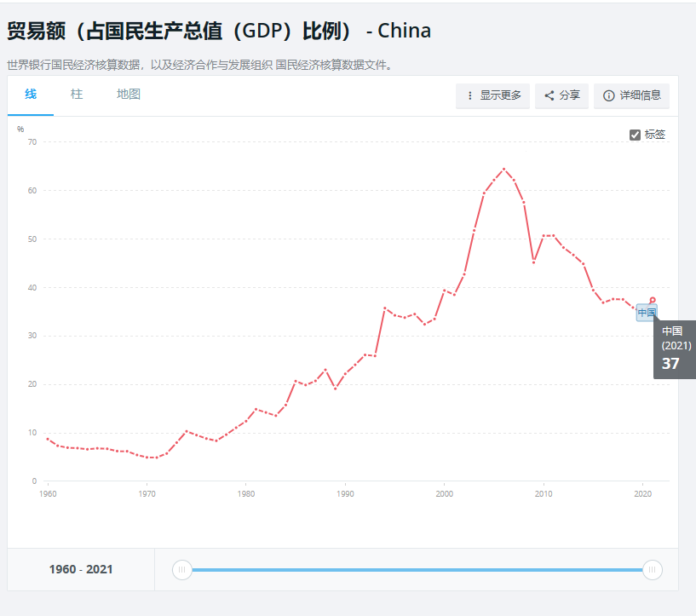Uncheck the 标签 checkbox
The image size is (696, 616).
point(635,135)
